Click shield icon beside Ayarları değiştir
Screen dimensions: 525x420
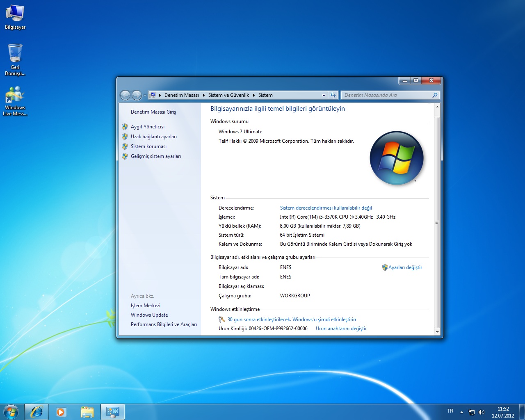(385, 267)
